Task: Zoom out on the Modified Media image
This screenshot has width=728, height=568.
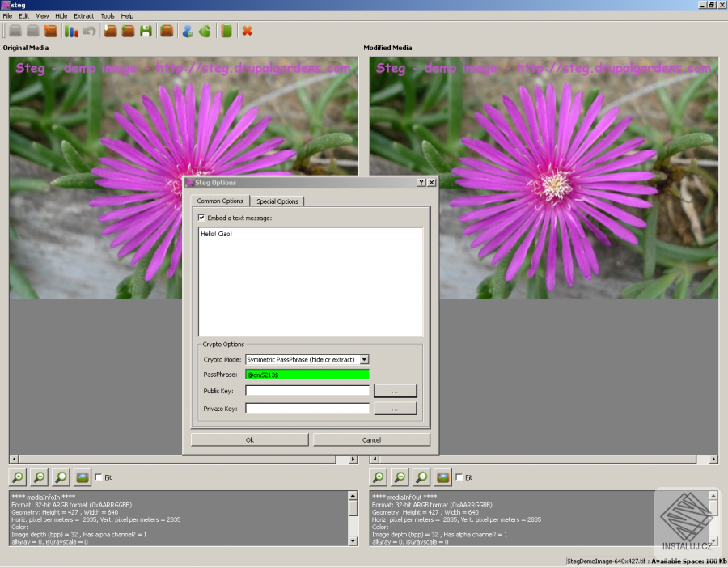Action: click(400, 477)
